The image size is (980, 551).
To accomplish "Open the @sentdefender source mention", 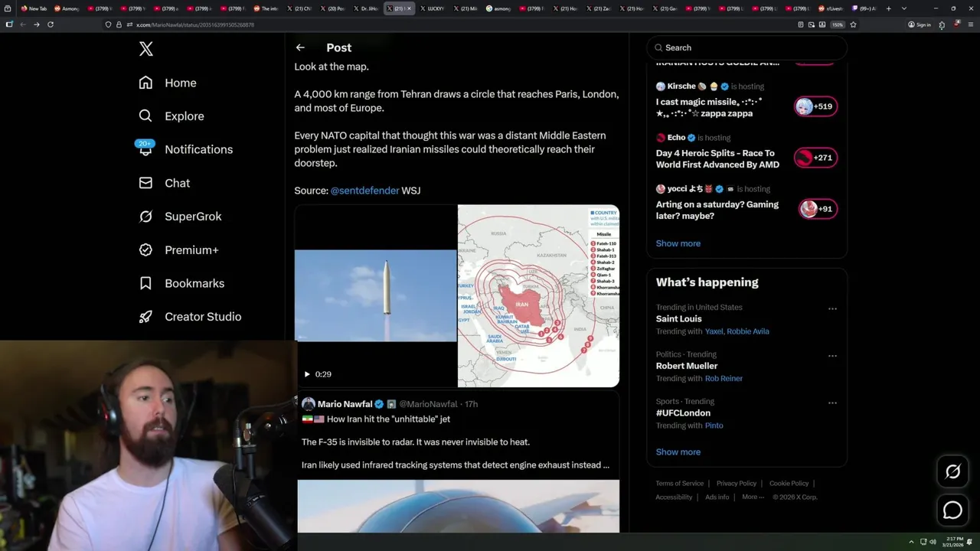I will point(364,191).
